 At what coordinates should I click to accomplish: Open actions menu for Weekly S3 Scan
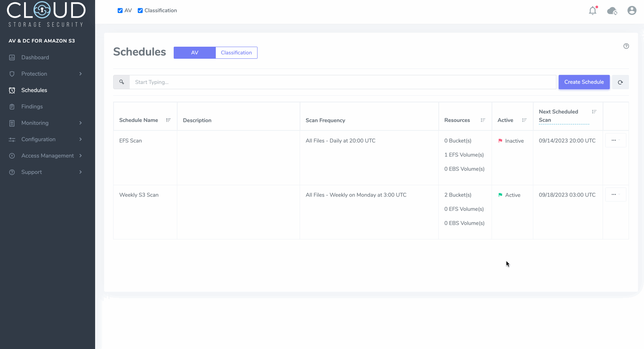(x=615, y=195)
